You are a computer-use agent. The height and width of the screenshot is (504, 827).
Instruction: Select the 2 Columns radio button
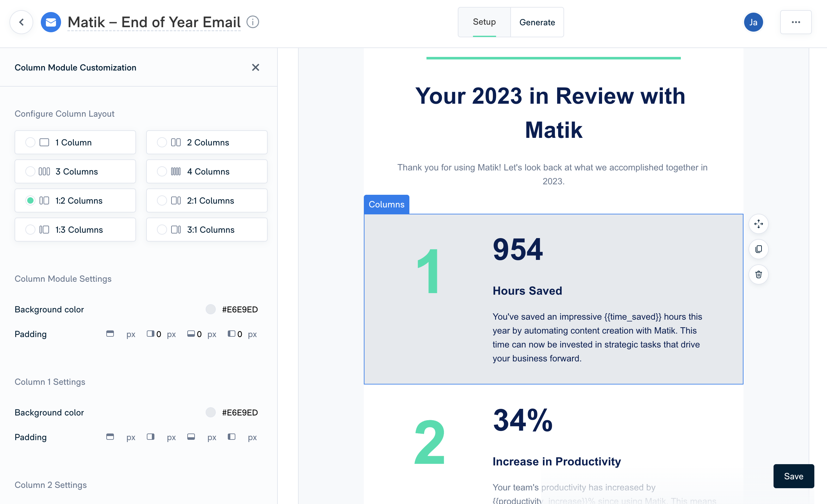pyautogui.click(x=162, y=143)
